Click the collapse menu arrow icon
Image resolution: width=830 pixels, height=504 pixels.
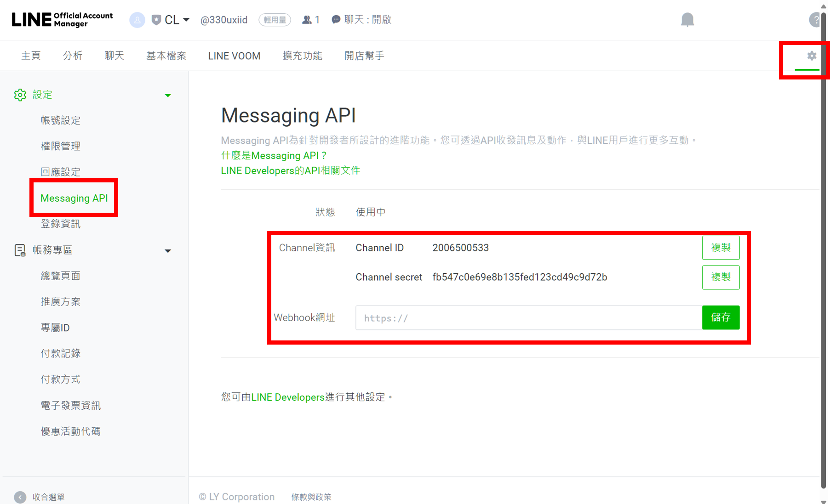click(x=20, y=497)
